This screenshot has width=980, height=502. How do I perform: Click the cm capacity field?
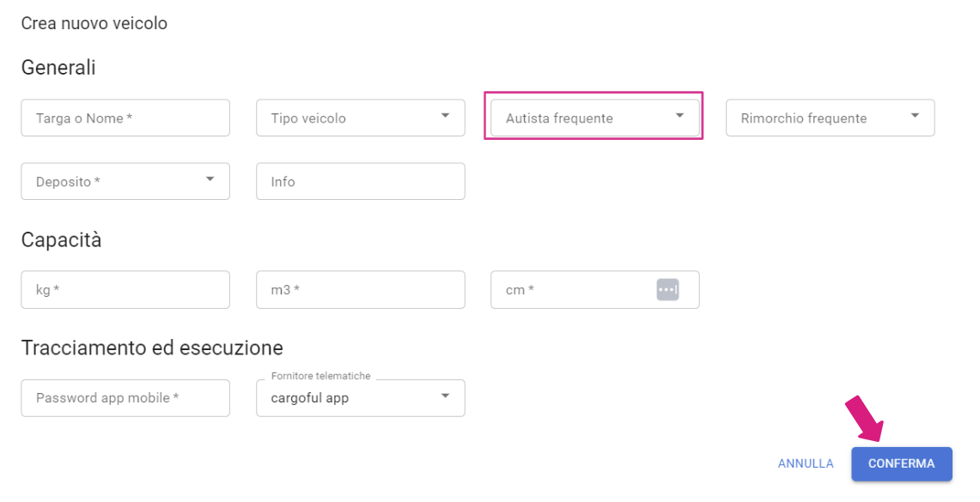pyautogui.click(x=595, y=290)
